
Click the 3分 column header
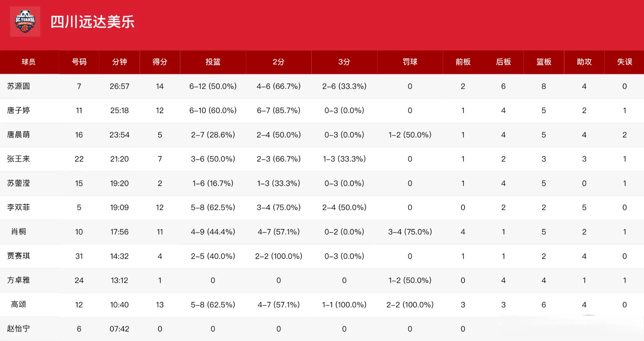tap(344, 62)
